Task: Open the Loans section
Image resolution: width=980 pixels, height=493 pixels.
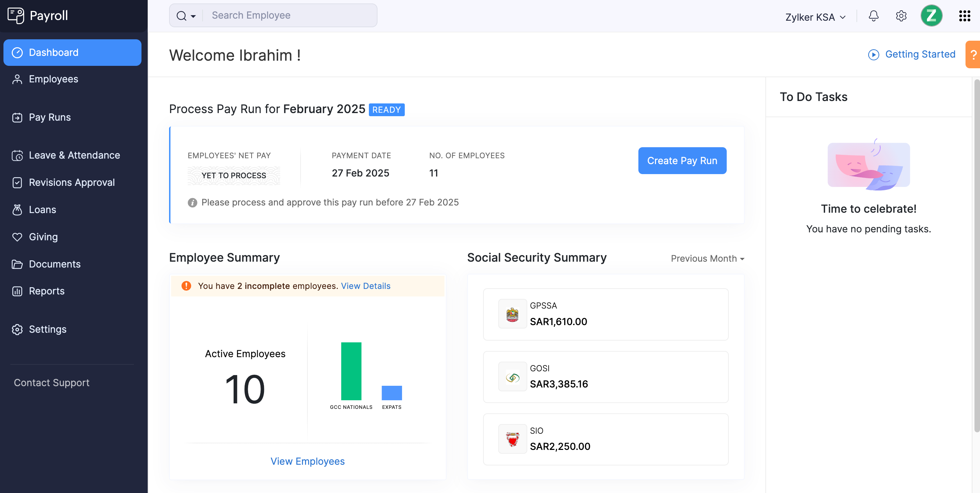Action: (42, 209)
